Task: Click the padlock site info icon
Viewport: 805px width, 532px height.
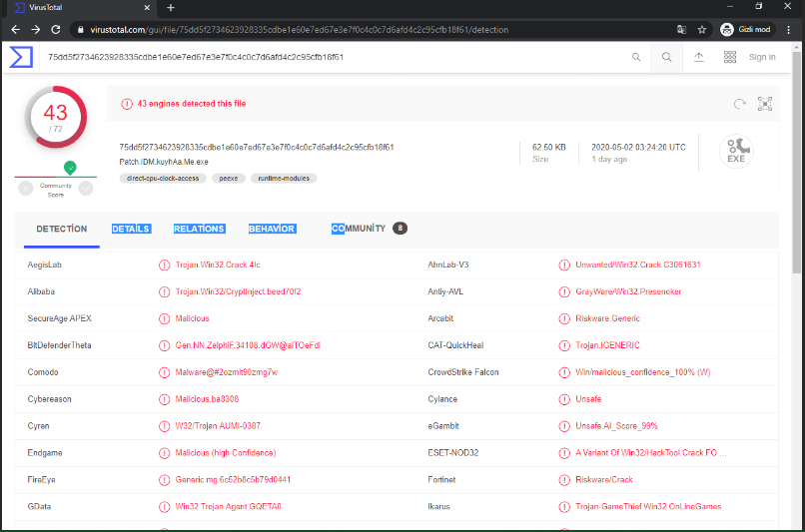Action: coord(81,30)
